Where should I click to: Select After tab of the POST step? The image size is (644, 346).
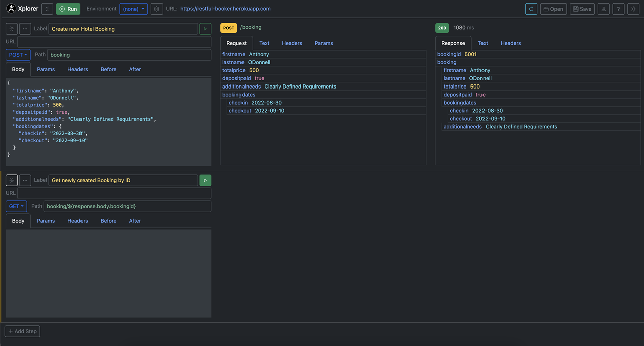135,69
